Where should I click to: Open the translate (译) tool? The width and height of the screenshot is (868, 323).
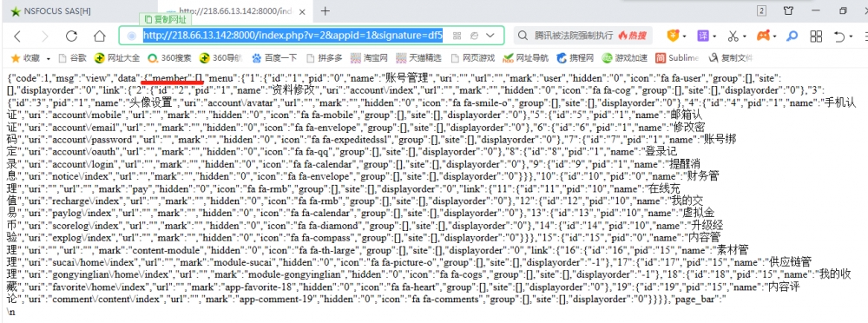(x=702, y=36)
